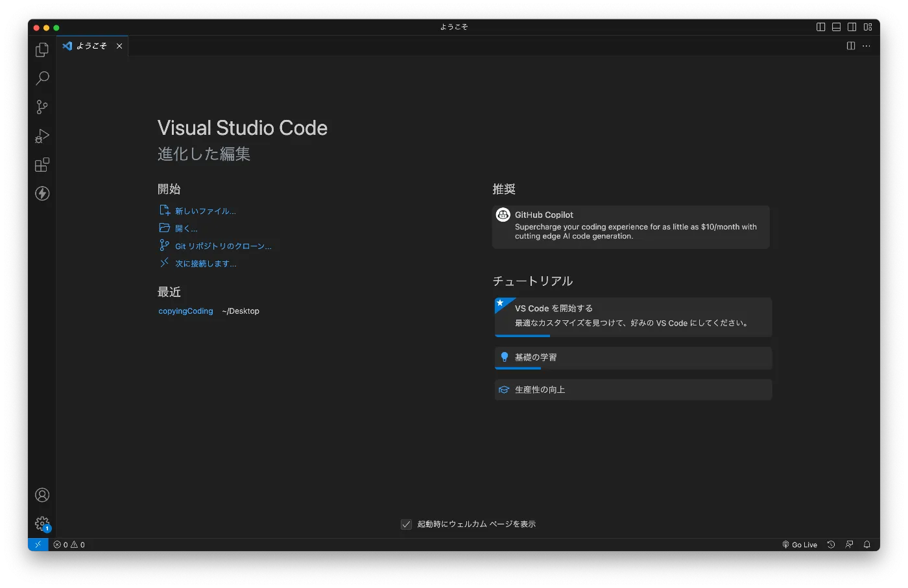Open the GitHub Copilot recommendation card
The image size is (908, 588).
pos(631,227)
